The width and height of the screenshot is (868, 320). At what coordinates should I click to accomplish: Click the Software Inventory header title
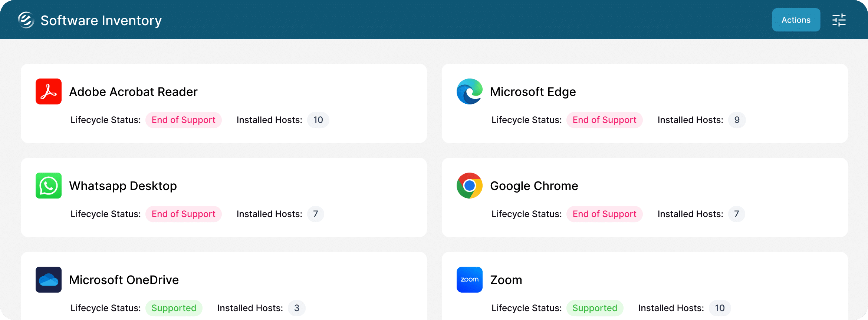pos(101,20)
